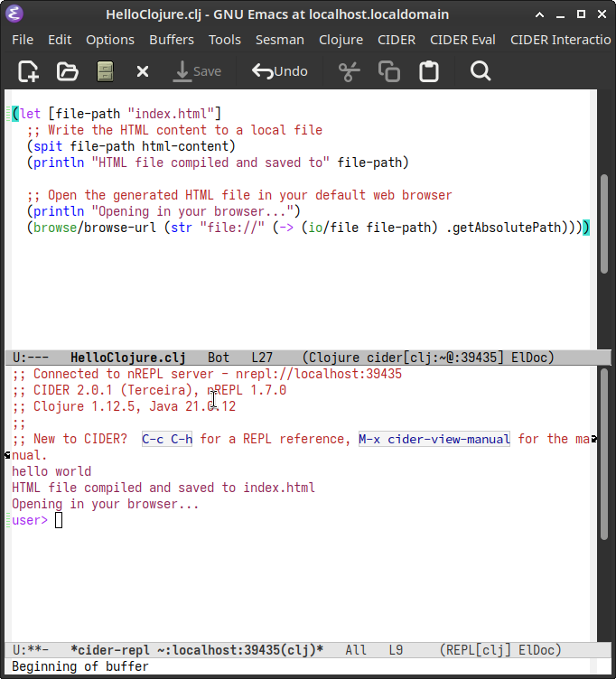Open the CIDER Interactions menu
The image size is (616, 679).
(x=561, y=40)
